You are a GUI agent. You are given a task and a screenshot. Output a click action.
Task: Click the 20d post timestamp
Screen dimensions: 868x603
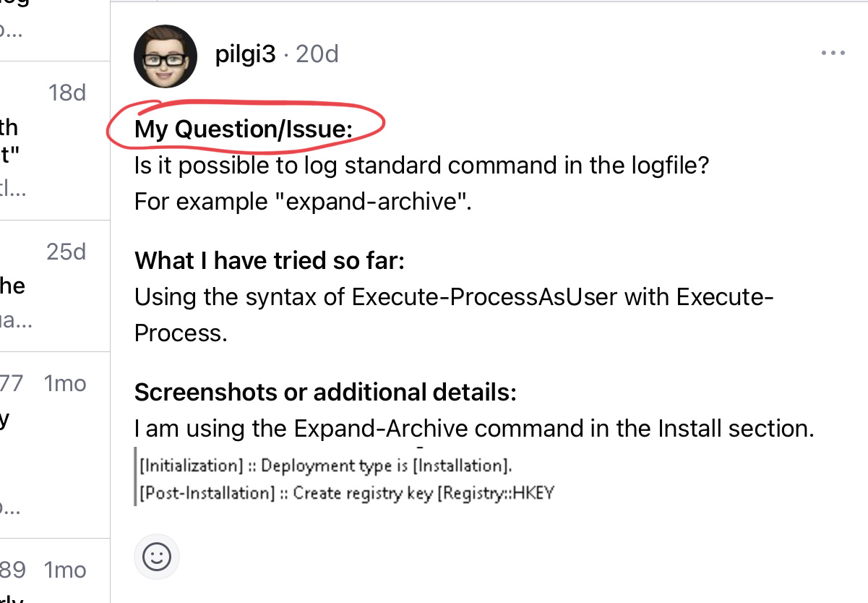pos(317,54)
